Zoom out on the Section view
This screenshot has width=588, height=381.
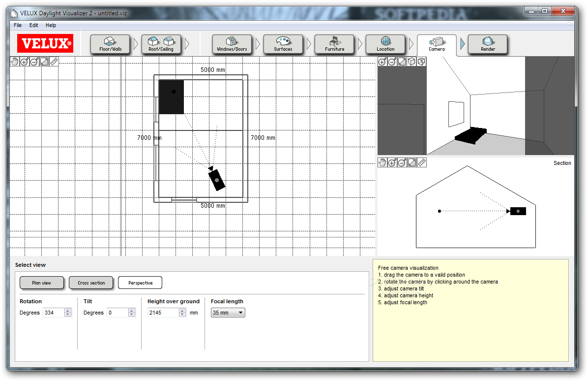402,162
